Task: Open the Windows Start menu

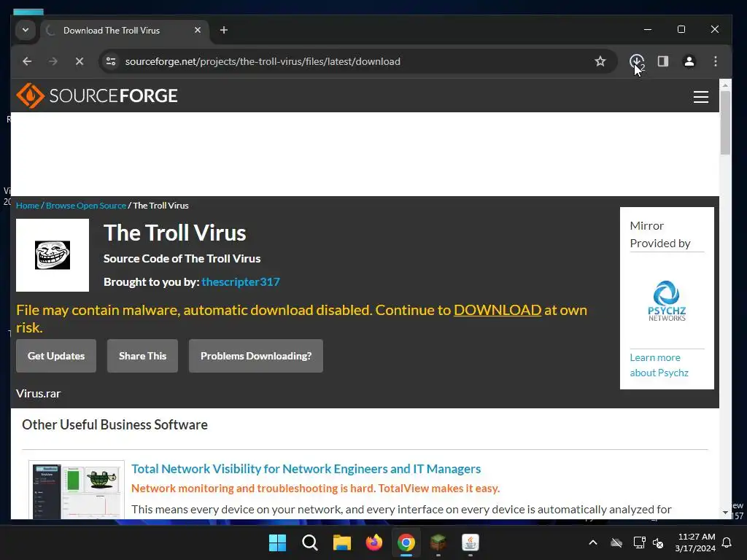Action: coord(277,542)
